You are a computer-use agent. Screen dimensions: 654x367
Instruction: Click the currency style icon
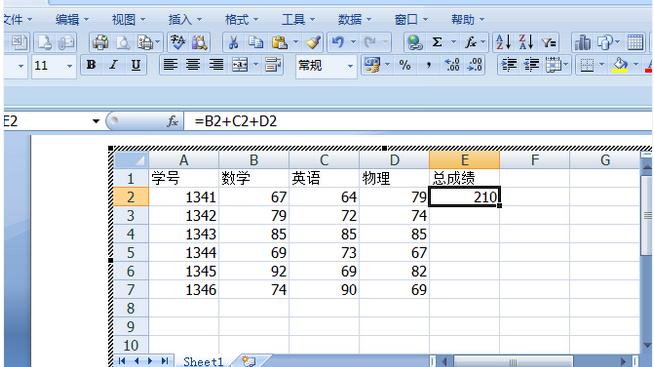pyautogui.click(x=372, y=65)
